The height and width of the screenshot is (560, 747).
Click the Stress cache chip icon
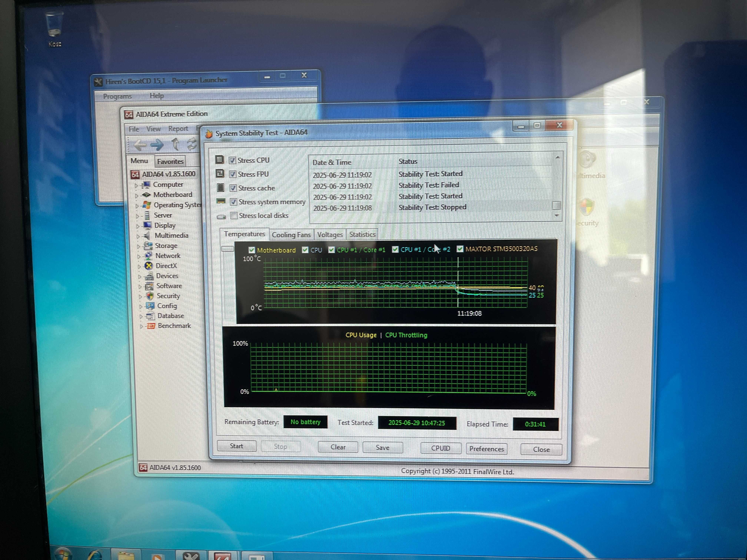pos(220,187)
